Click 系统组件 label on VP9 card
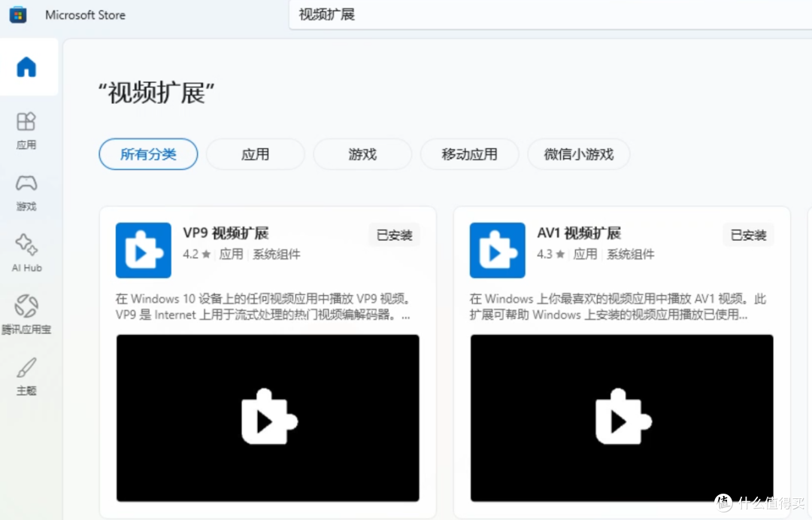Viewport: 812px width, 520px height. 277,254
